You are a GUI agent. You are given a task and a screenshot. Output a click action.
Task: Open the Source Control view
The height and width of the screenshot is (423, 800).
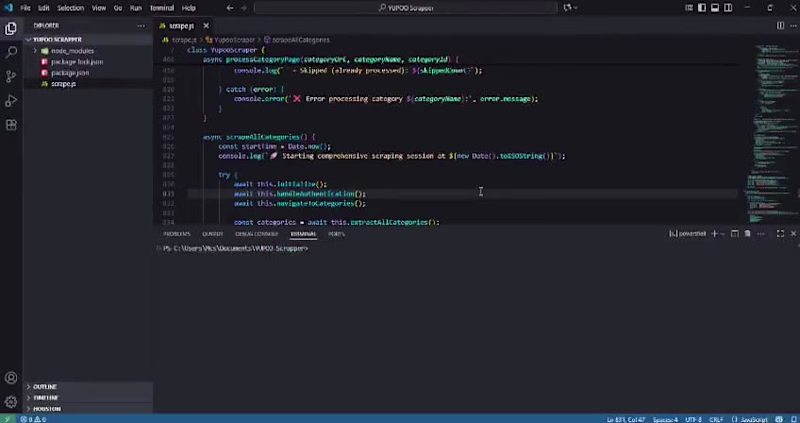coord(11,77)
